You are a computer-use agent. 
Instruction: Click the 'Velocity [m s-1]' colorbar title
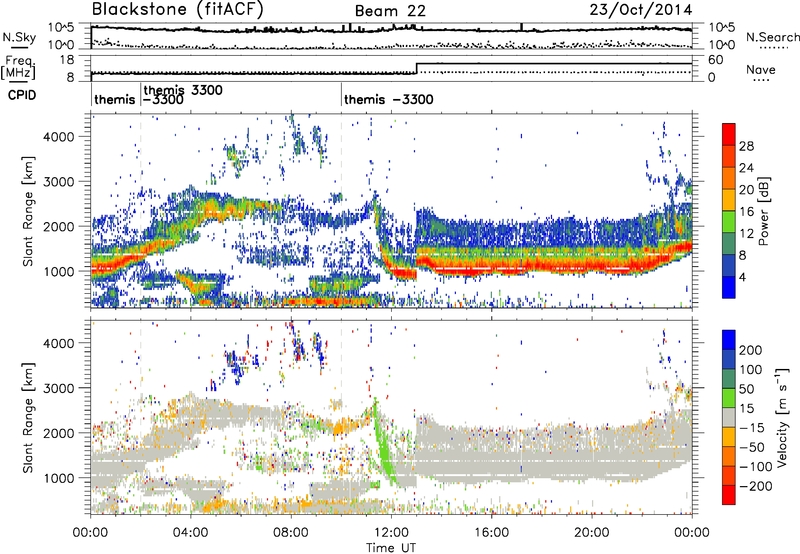782,417
